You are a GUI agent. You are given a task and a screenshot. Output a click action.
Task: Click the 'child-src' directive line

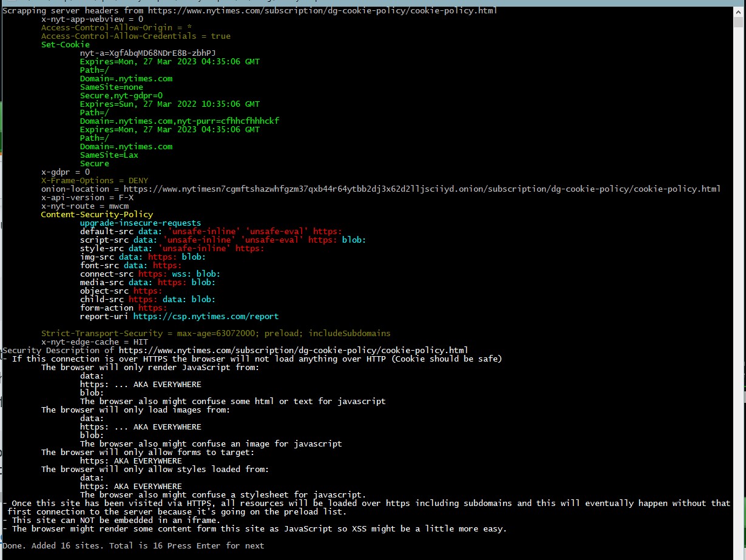click(x=148, y=299)
